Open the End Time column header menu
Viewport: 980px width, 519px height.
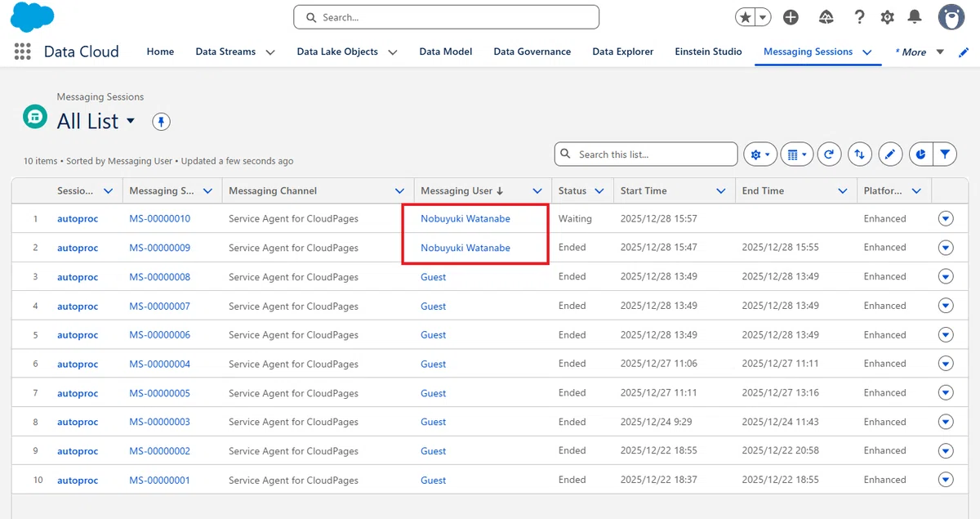coord(843,191)
